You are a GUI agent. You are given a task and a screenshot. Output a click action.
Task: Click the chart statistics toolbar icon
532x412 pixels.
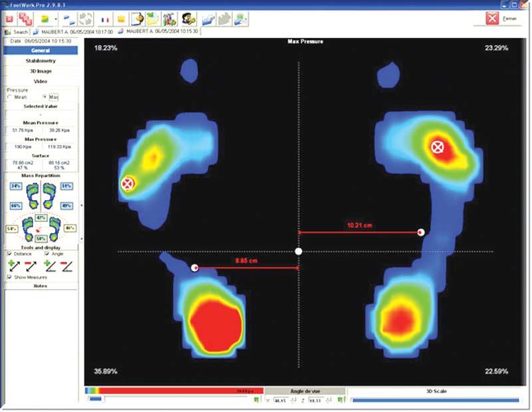[168, 19]
